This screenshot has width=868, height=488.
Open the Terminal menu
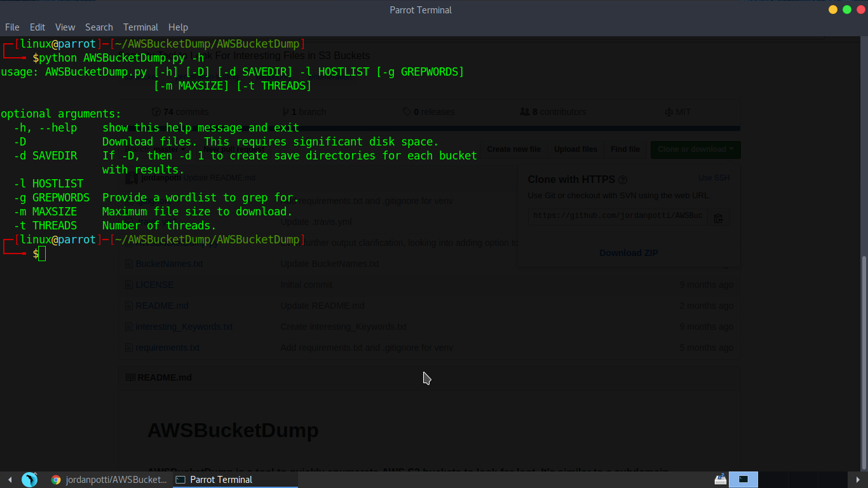[140, 27]
